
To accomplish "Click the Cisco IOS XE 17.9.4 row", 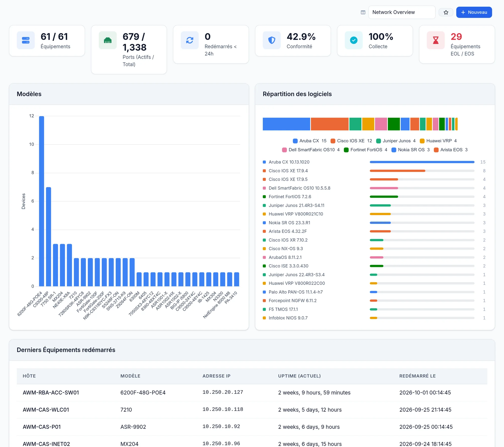I will (374, 171).
